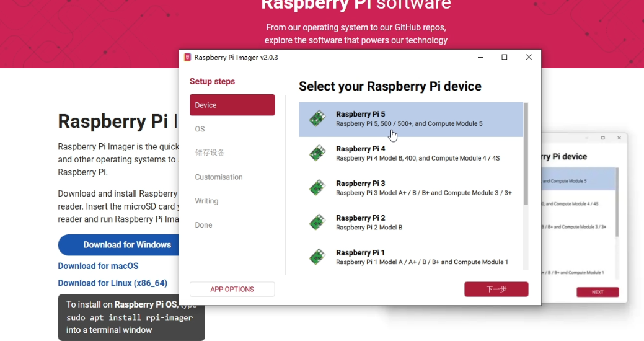
Task: Open the Device setup step
Action: tap(232, 105)
